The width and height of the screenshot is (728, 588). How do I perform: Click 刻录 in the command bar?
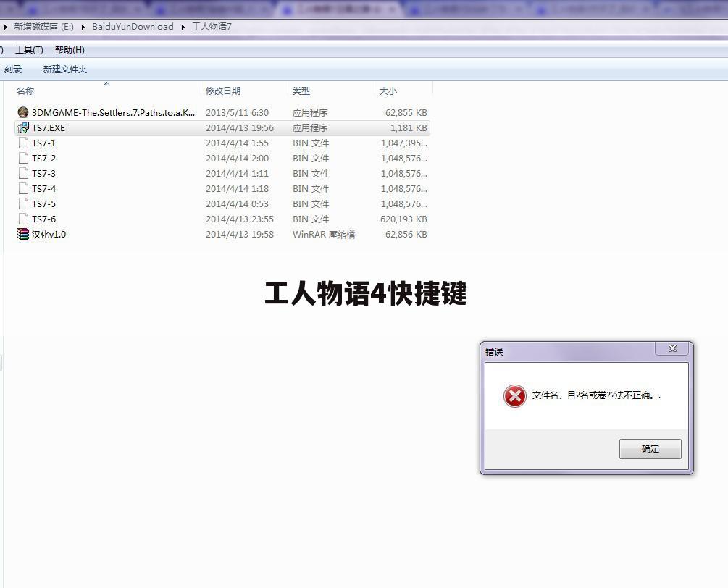tap(13, 69)
